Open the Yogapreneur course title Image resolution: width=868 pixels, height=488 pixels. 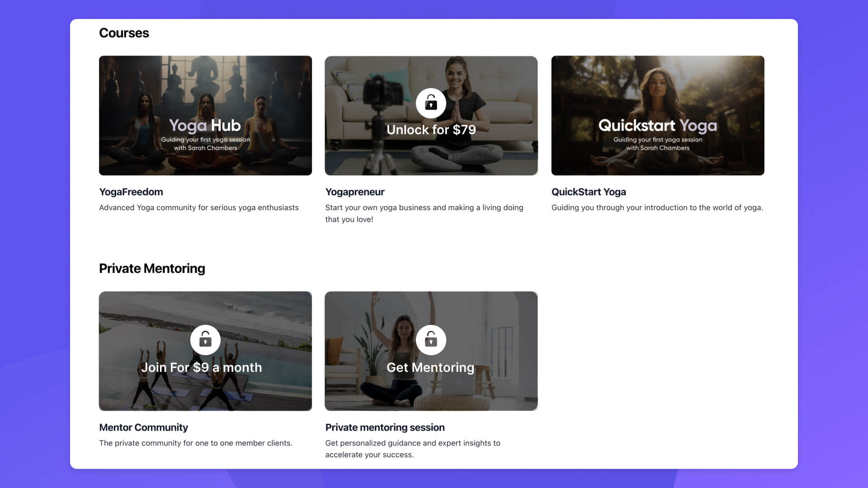(x=355, y=192)
